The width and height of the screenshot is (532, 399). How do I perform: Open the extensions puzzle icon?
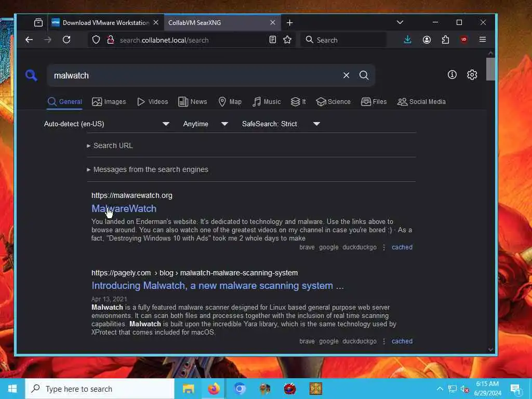(x=445, y=39)
